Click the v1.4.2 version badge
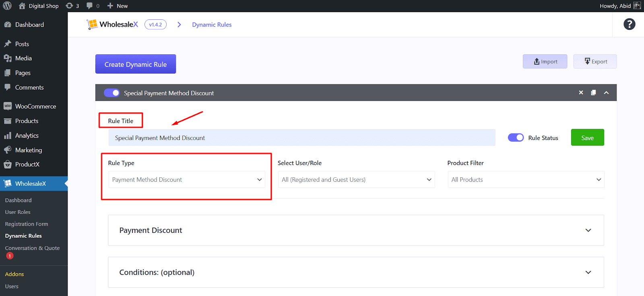 [155, 25]
